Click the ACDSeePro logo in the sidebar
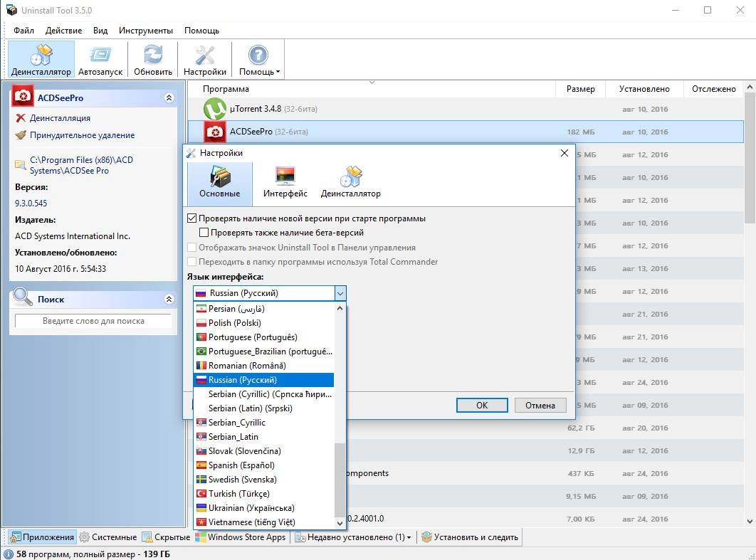This screenshot has height=560, width=756. point(23,96)
